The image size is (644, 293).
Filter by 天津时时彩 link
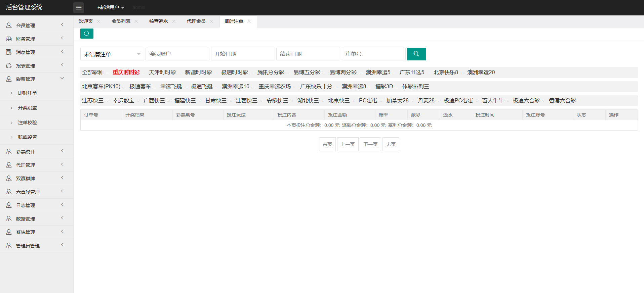[x=162, y=72]
